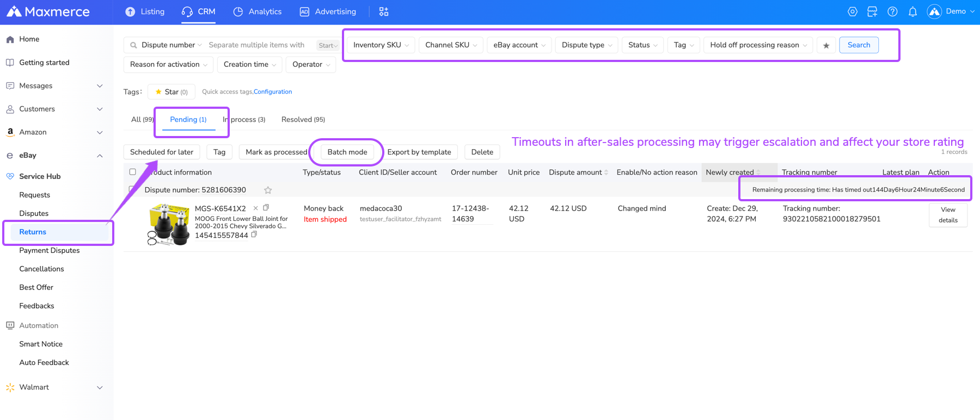Open settings gear icon in header
Image resolution: width=980 pixels, height=420 pixels.
(853, 11)
